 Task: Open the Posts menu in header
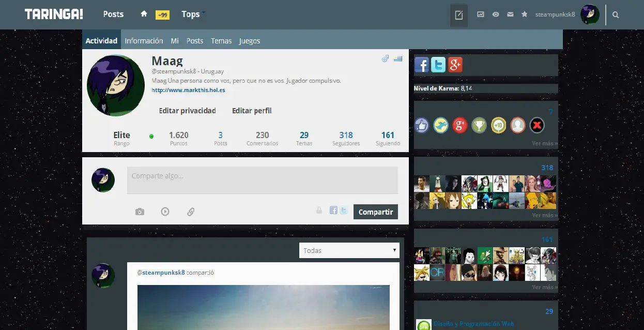113,14
